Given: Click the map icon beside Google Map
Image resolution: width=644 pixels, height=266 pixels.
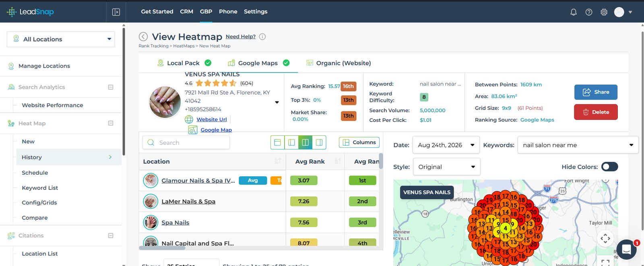Looking at the screenshot, I should pyautogui.click(x=193, y=130).
